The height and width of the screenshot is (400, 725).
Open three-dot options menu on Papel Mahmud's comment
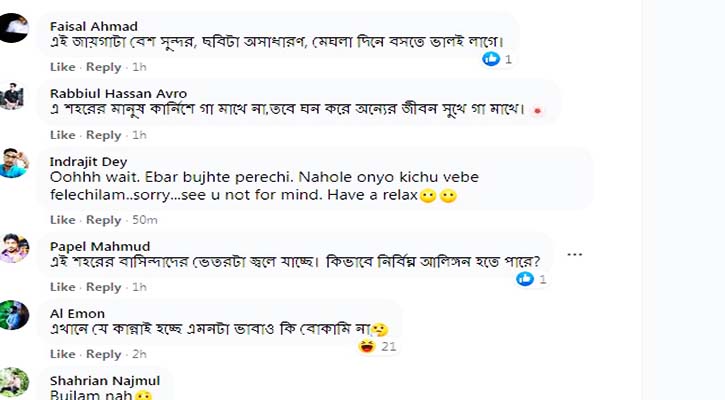click(574, 254)
